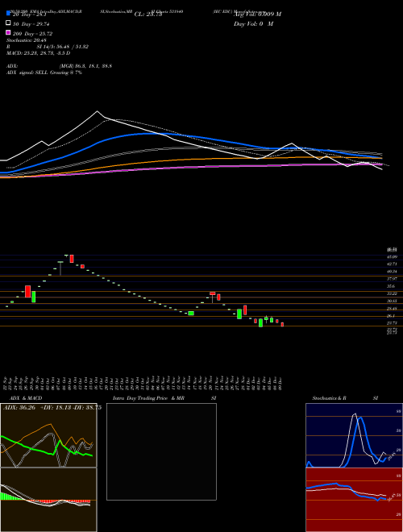Click the CL closing price value
This screenshot has height=532, width=403.
coord(148,15)
